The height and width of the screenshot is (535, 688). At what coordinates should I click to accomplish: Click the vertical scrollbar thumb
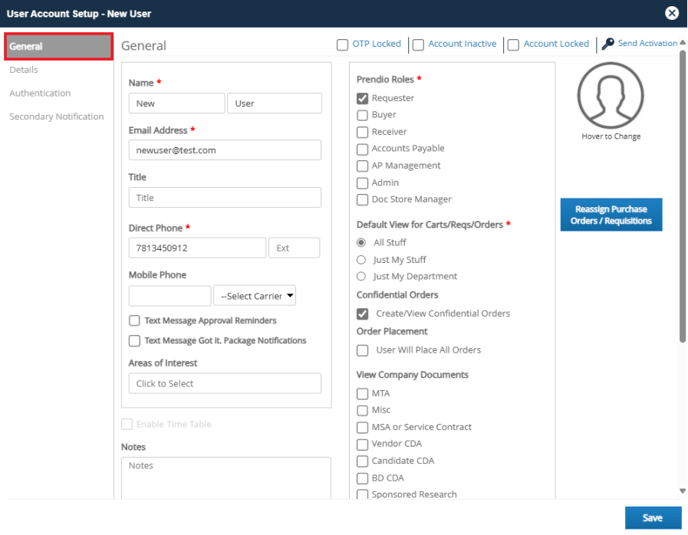682,195
